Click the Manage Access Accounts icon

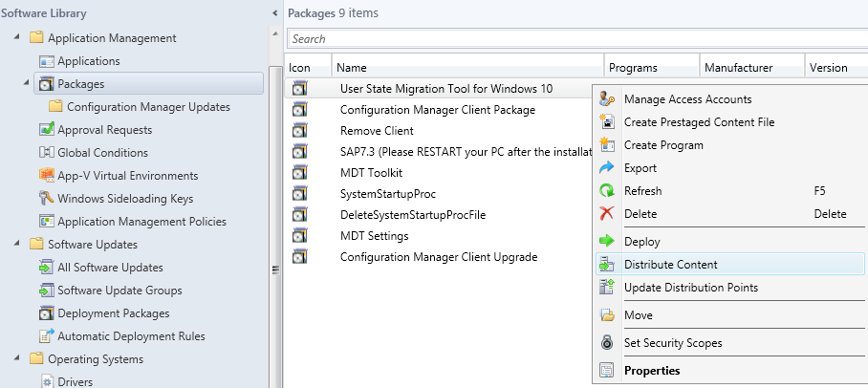tap(607, 99)
